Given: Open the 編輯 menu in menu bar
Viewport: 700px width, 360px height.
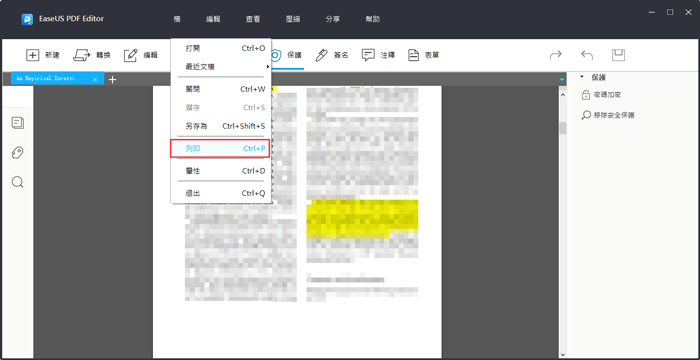Looking at the screenshot, I should [213, 19].
